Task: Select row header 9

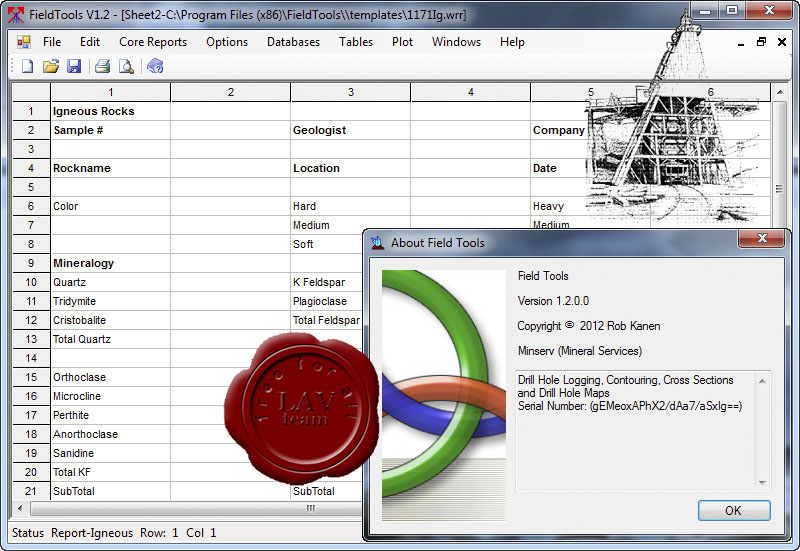Action: tap(31, 263)
